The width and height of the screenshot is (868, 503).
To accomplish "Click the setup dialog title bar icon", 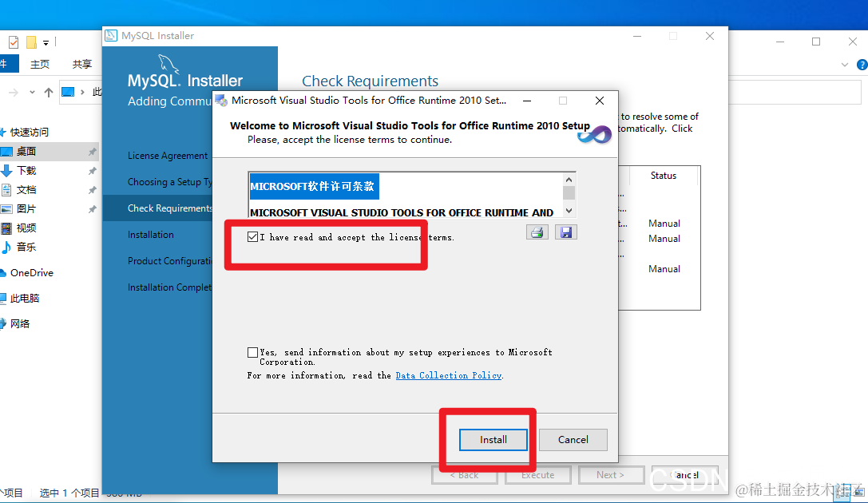I will pyautogui.click(x=221, y=101).
